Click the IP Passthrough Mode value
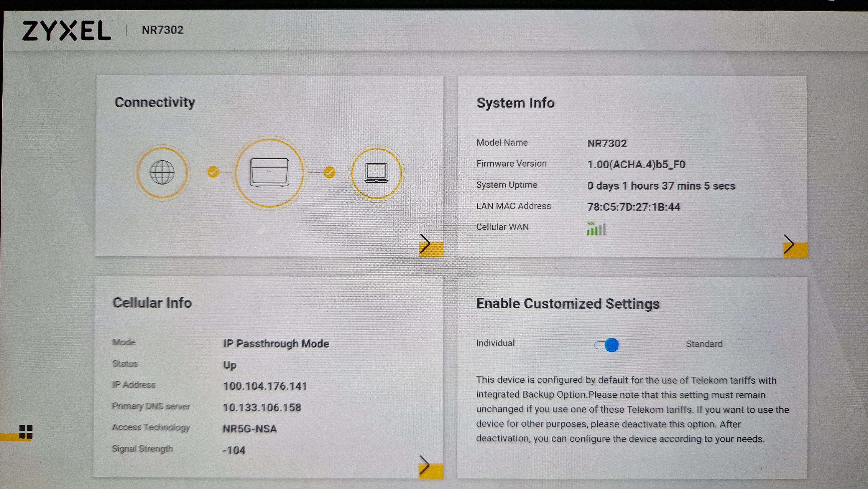868x489 pixels. [x=276, y=344]
